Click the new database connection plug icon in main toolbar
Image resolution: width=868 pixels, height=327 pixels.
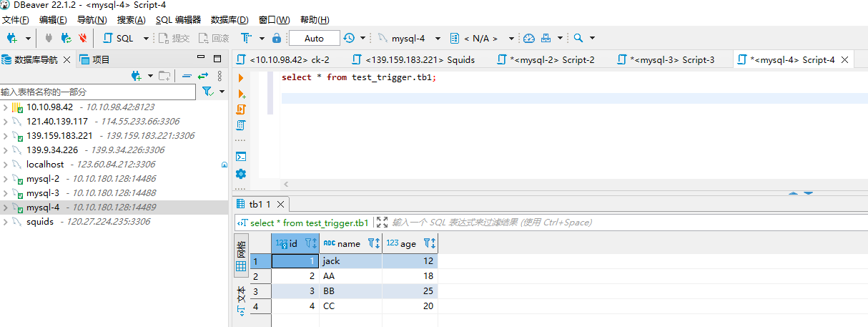[x=12, y=38]
